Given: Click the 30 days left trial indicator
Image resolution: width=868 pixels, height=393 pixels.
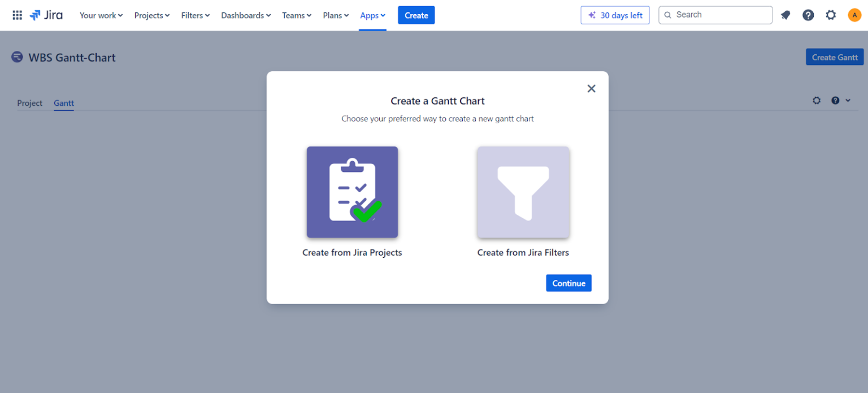Looking at the screenshot, I should (x=615, y=15).
